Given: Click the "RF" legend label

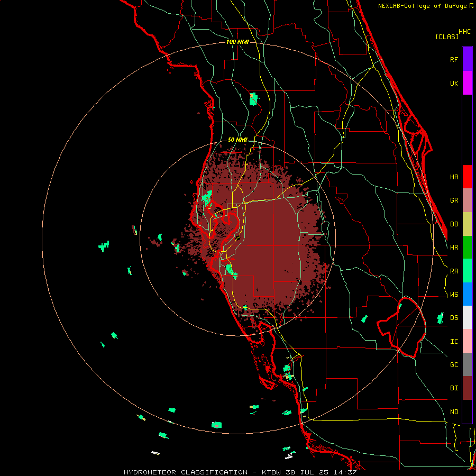Looking at the screenshot, I should point(454,59).
